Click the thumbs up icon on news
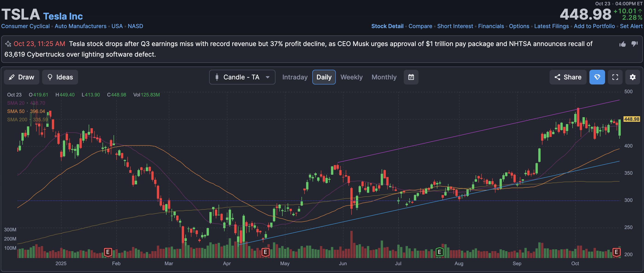 point(622,44)
